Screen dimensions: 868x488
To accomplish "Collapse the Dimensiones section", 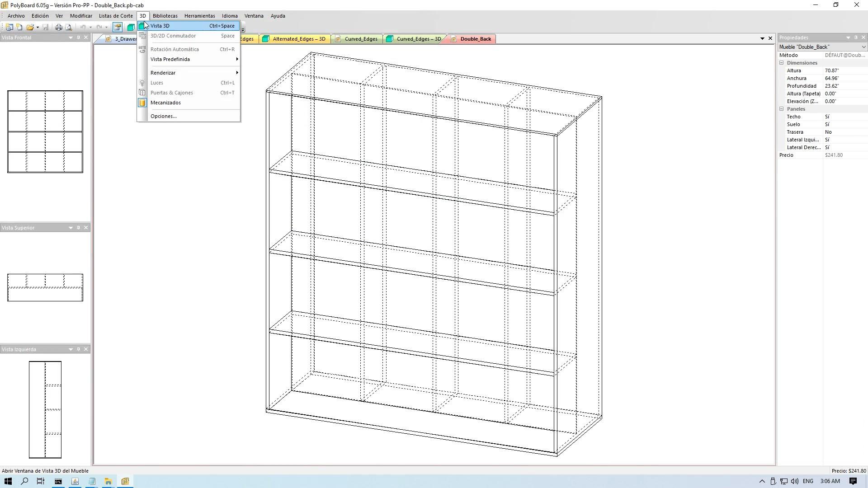I will tap(781, 63).
